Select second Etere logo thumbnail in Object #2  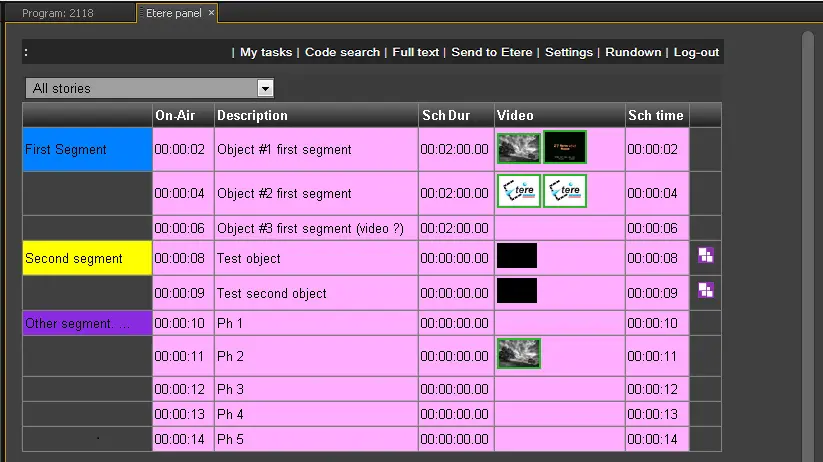pyautogui.click(x=565, y=191)
